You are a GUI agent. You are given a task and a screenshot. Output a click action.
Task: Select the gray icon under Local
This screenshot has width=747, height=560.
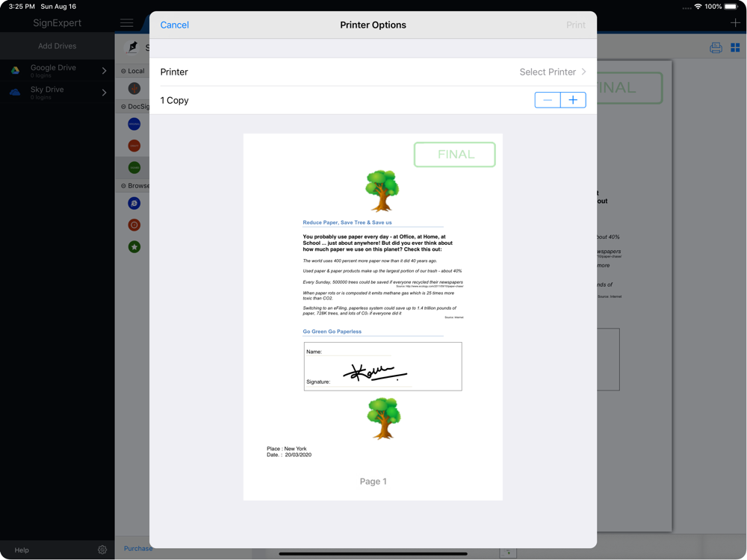134,88
